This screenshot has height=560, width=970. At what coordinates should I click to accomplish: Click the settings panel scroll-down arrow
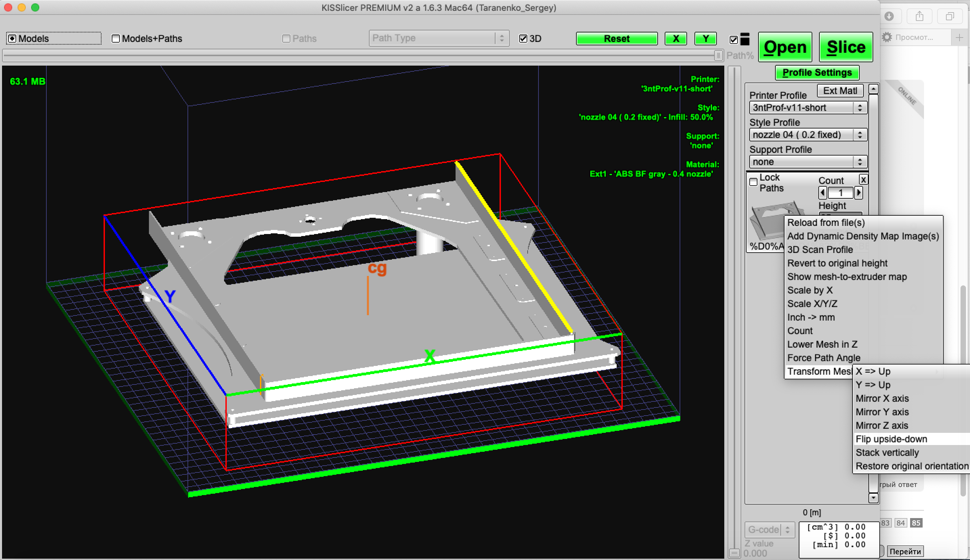(x=874, y=498)
